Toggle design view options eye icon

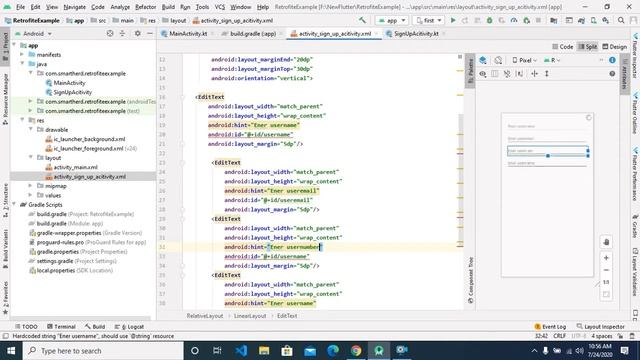coord(483,73)
